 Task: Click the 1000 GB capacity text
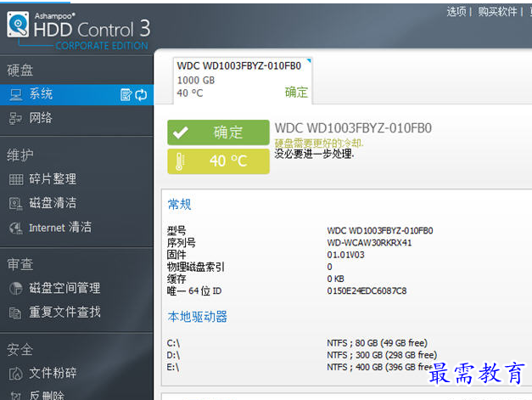pyautogui.click(x=196, y=81)
